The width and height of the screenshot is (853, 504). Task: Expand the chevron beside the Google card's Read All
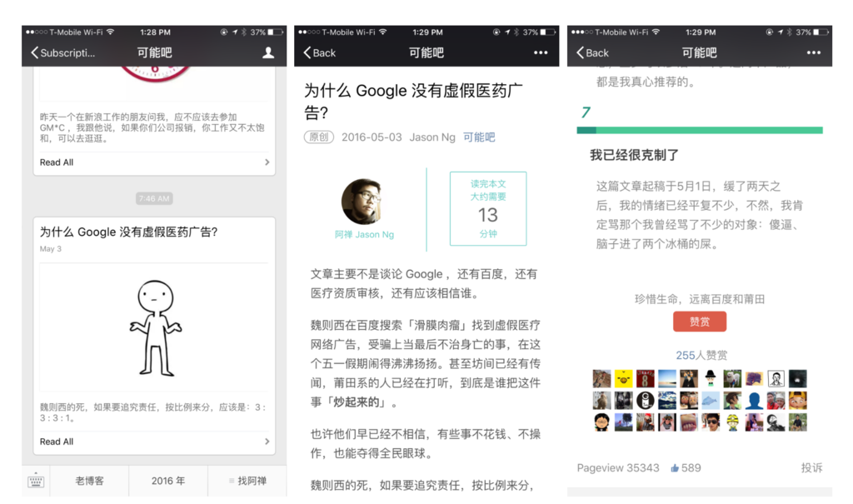[267, 442]
